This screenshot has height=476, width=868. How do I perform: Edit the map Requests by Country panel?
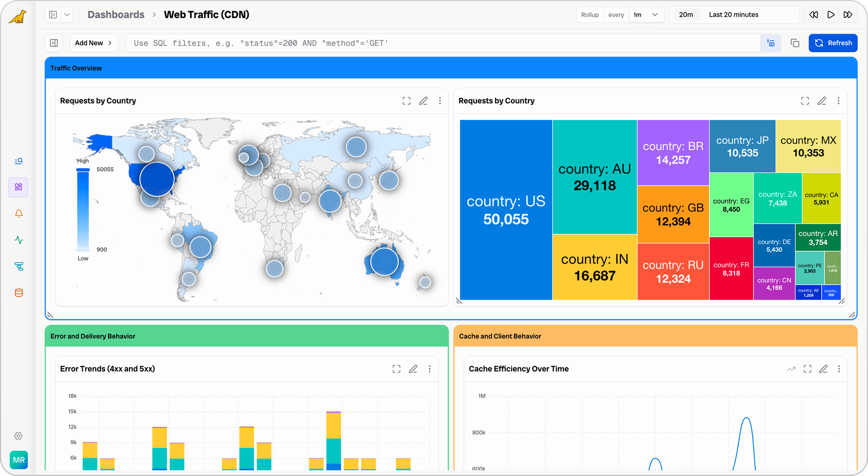(x=423, y=101)
